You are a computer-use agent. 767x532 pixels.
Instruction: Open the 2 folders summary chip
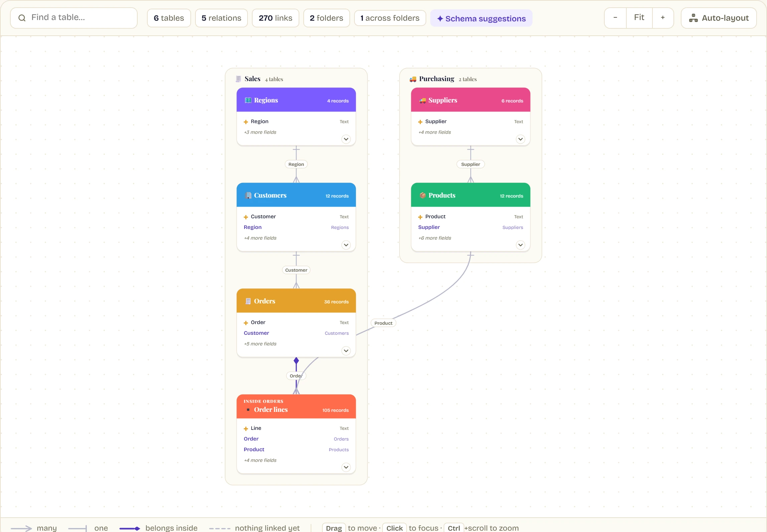click(327, 18)
